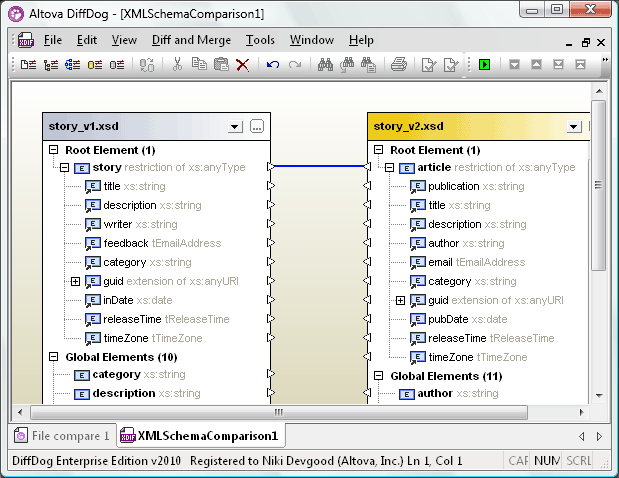Screen dimensions: 619x478
Task: Click the Copy icon in toolbar
Action: pos(199,64)
